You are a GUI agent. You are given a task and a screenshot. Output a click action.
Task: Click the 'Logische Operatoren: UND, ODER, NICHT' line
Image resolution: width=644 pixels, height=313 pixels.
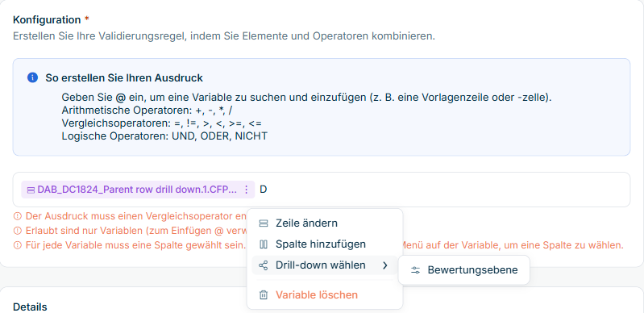pyautogui.click(x=164, y=136)
